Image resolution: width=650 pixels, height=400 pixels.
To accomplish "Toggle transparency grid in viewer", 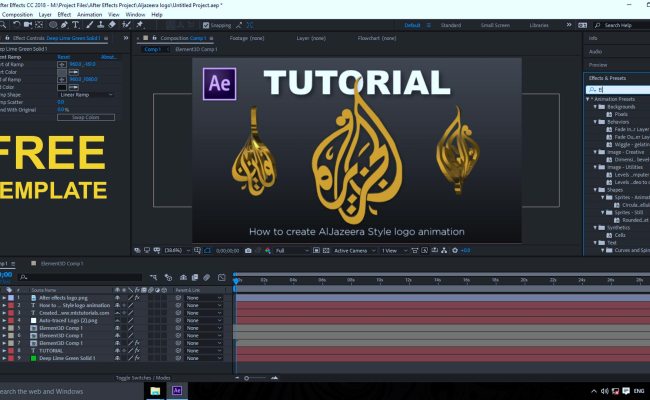I will [326, 251].
